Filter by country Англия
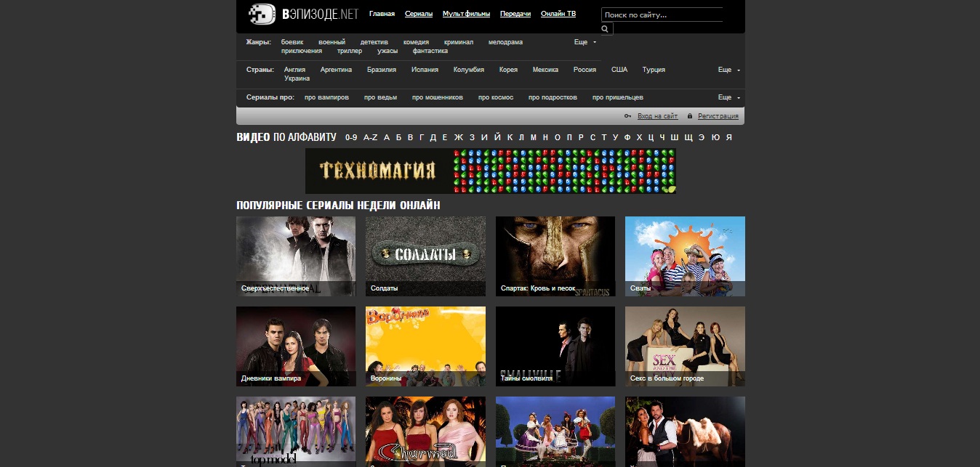Image resolution: width=980 pixels, height=467 pixels. coord(294,70)
